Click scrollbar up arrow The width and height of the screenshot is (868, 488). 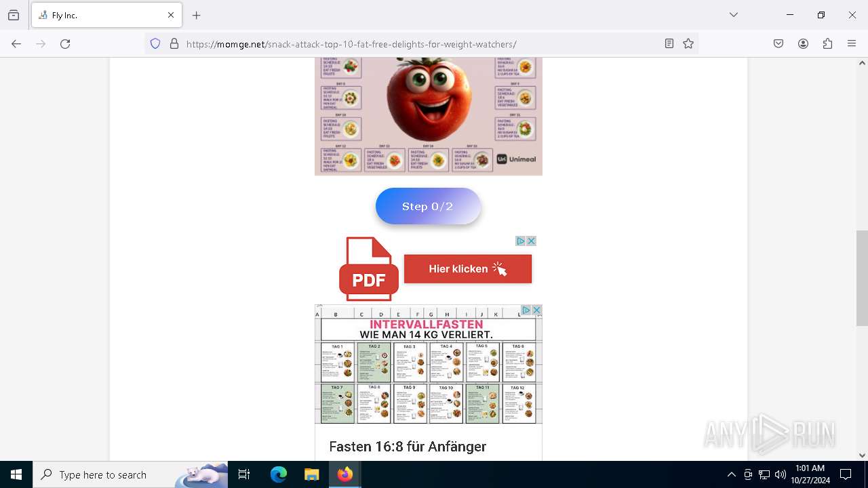862,63
